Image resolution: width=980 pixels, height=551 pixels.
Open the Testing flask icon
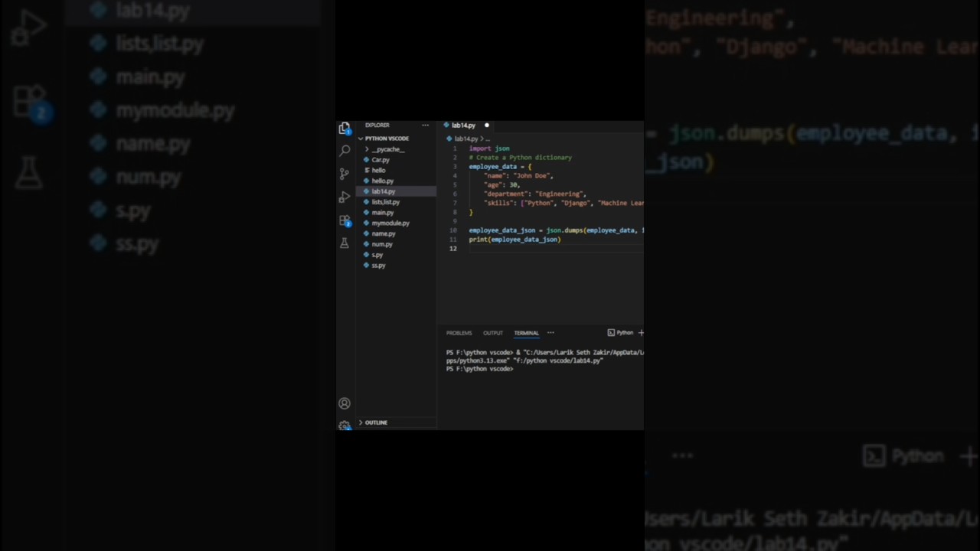(x=345, y=243)
